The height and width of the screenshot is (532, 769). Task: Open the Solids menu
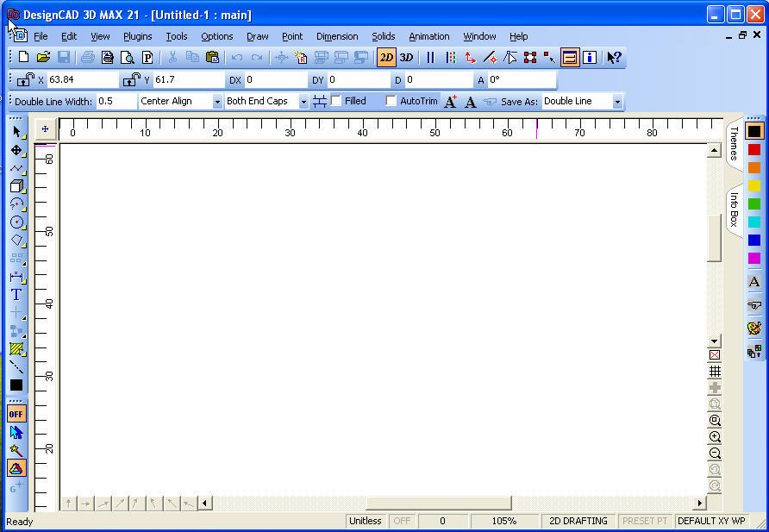pyautogui.click(x=383, y=36)
